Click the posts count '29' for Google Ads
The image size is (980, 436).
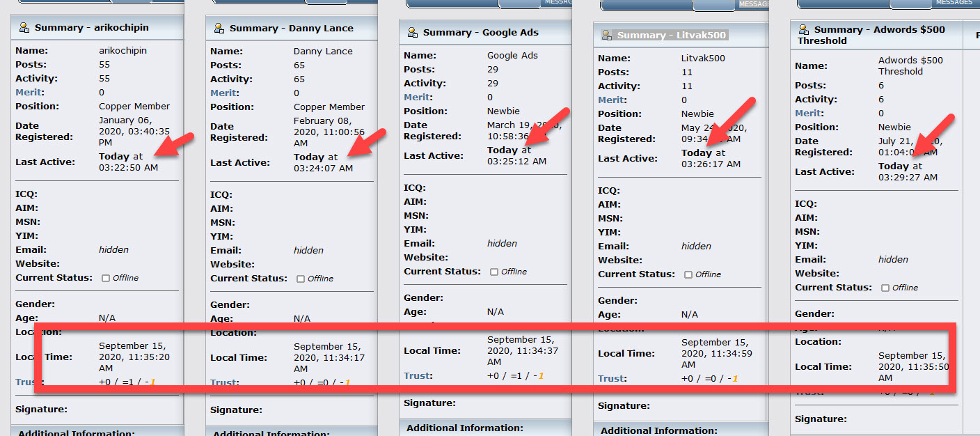click(493, 70)
